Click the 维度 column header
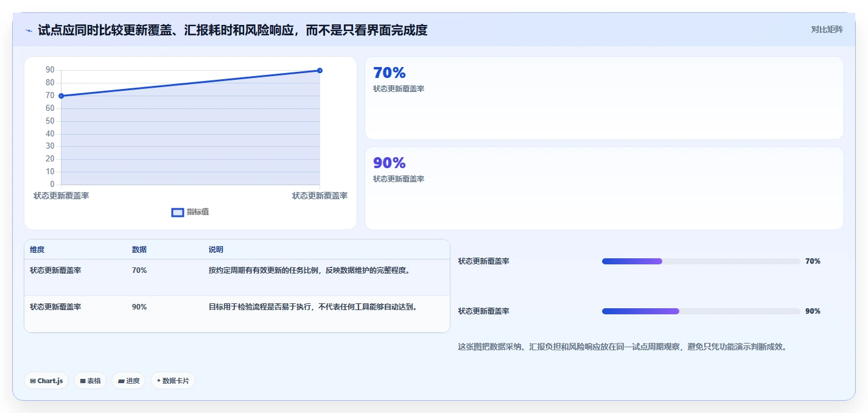Viewport: 868px width, 413px height. (37, 250)
